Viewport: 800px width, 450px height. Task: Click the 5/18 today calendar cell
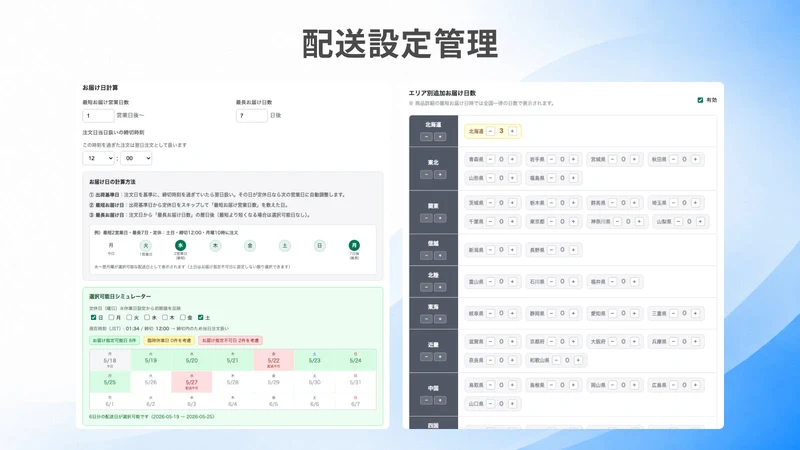tap(110, 360)
